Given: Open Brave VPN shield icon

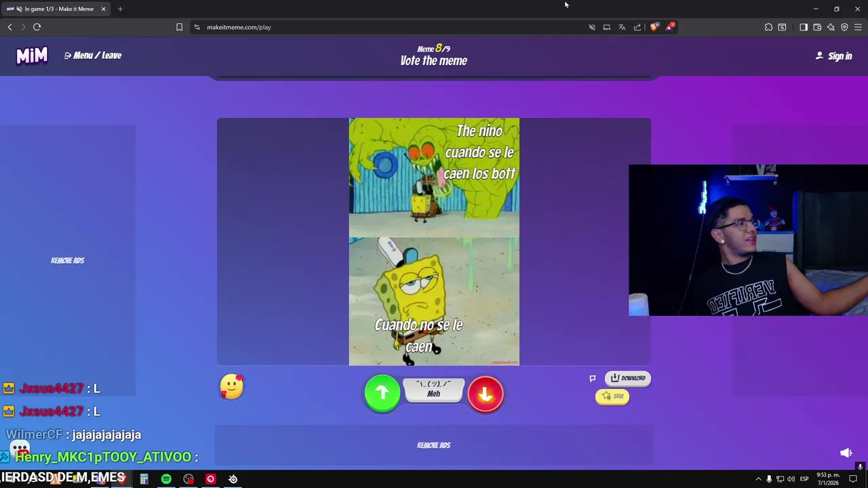Looking at the screenshot, I should point(844,27).
